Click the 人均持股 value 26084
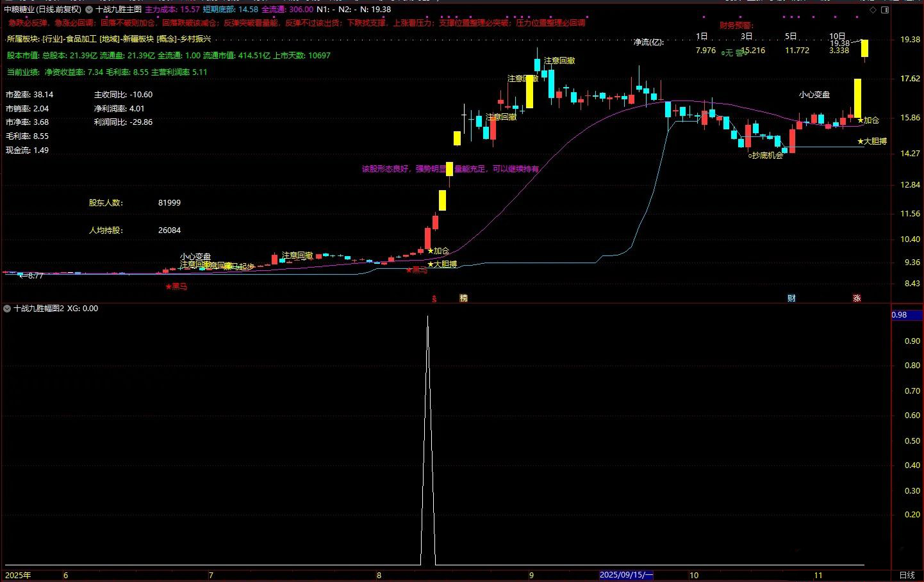This screenshot has width=924, height=582. pyautogui.click(x=169, y=230)
